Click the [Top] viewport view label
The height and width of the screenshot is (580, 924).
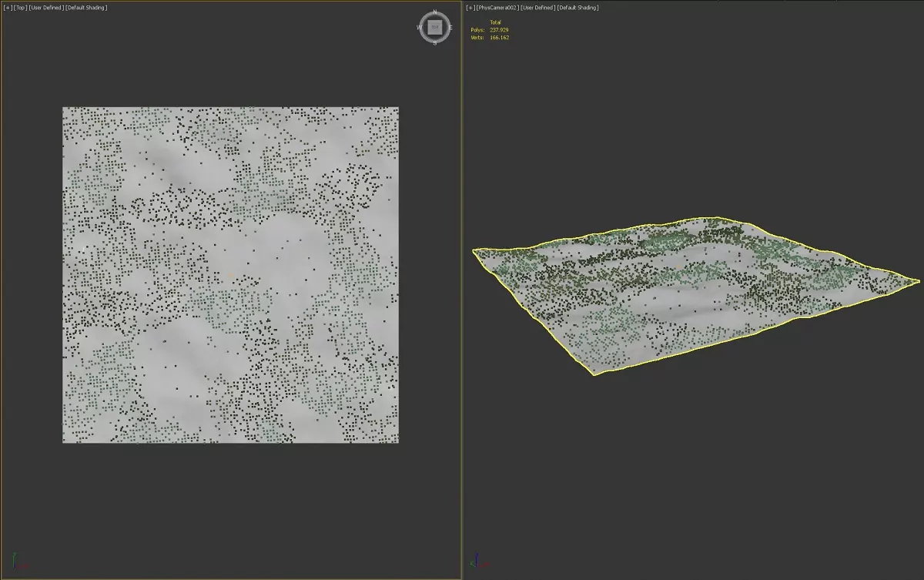[20, 8]
